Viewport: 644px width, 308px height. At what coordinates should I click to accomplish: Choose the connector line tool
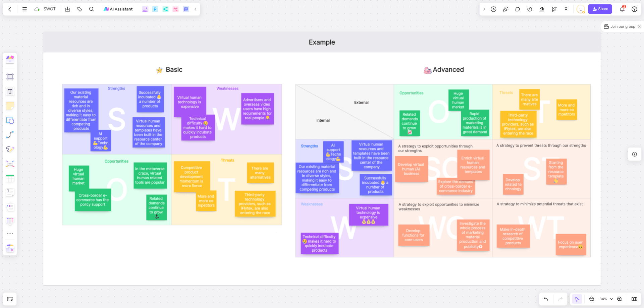pyautogui.click(x=10, y=135)
